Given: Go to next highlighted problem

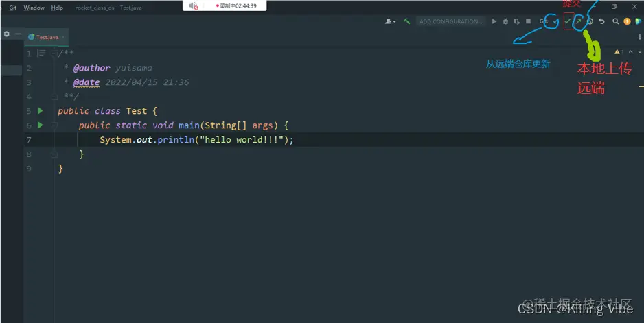Looking at the screenshot, I should 639,51.
